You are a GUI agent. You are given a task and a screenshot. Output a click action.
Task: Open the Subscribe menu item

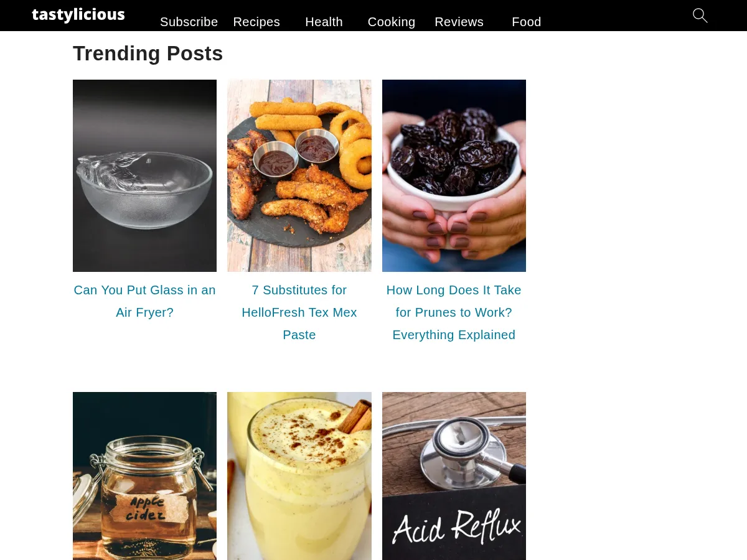click(189, 22)
